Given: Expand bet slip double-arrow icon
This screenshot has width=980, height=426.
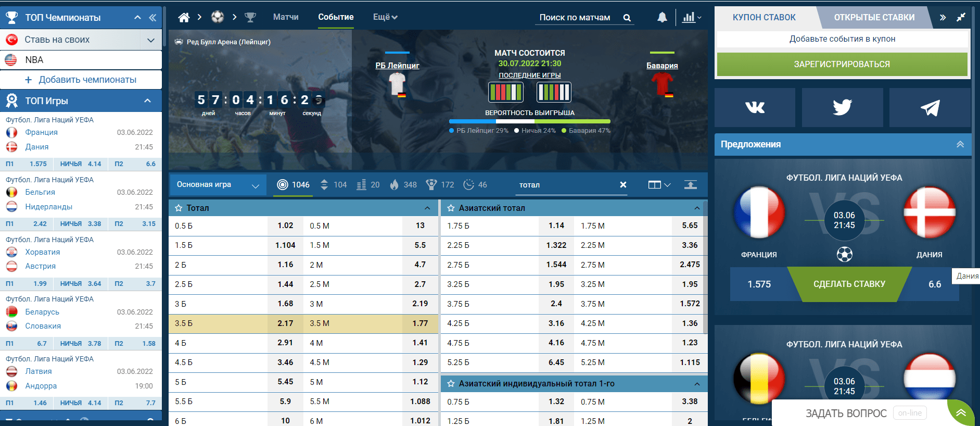Looking at the screenshot, I should click(x=943, y=17).
